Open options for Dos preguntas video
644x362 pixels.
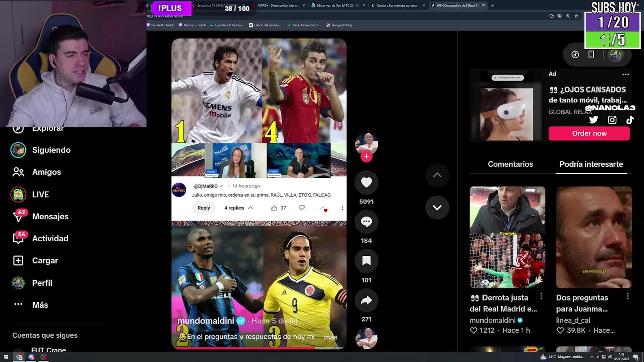(x=628, y=297)
